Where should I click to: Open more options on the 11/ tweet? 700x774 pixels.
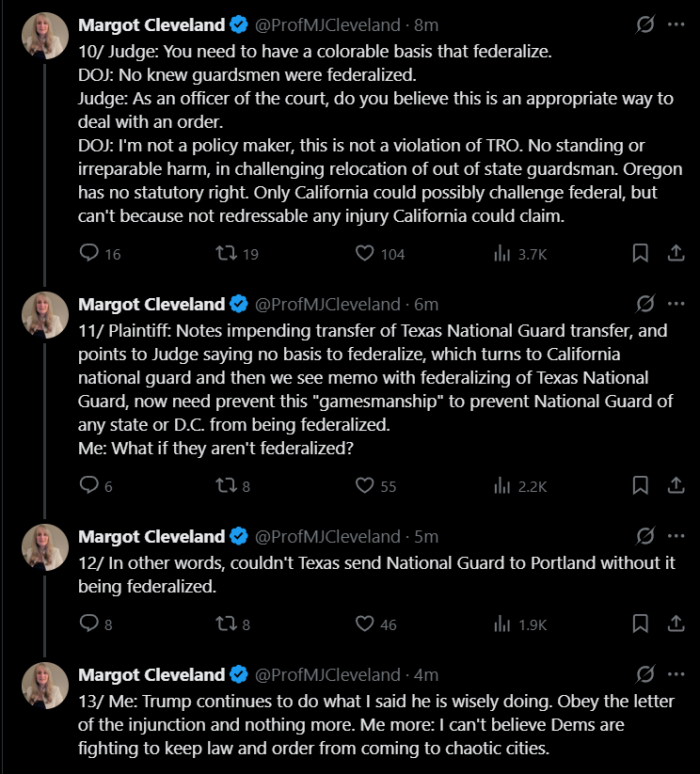point(676,304)
